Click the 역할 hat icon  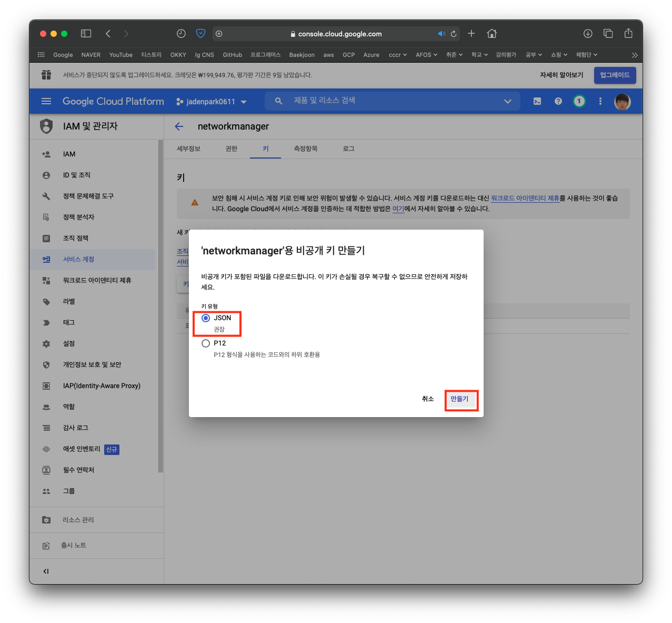[46, 407]
